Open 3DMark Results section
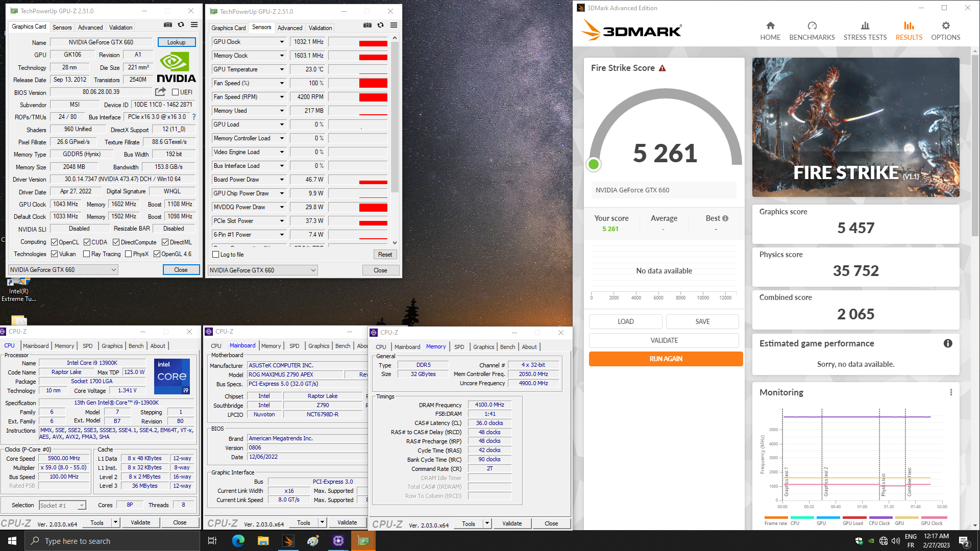This screenshot has width=980, height=551. coord(909,31)
